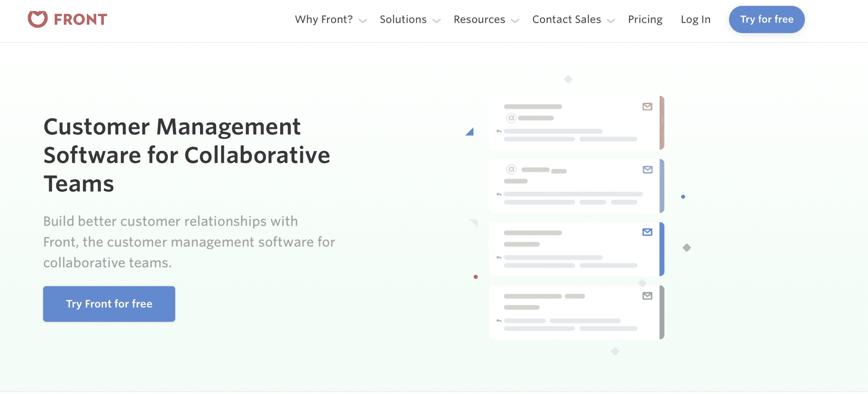Screen dimensions: 868x394
Task: Open the Resources menu
Action: pos(479,20)
